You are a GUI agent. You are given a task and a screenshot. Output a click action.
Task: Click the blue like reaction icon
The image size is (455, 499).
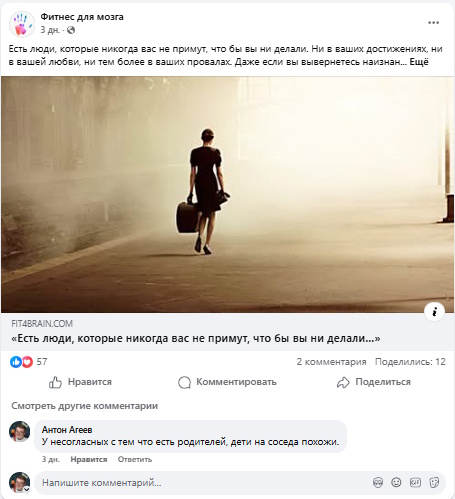(x=16, y=362)
